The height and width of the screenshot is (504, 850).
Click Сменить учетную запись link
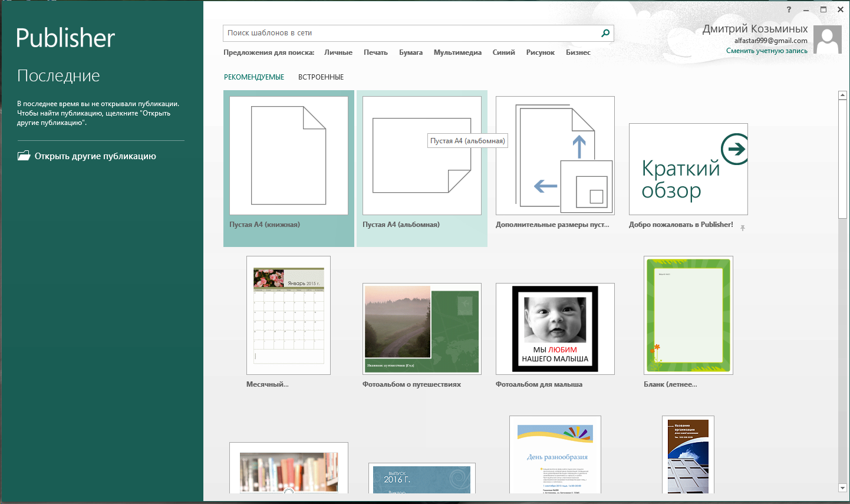click(x=767, y=51)
